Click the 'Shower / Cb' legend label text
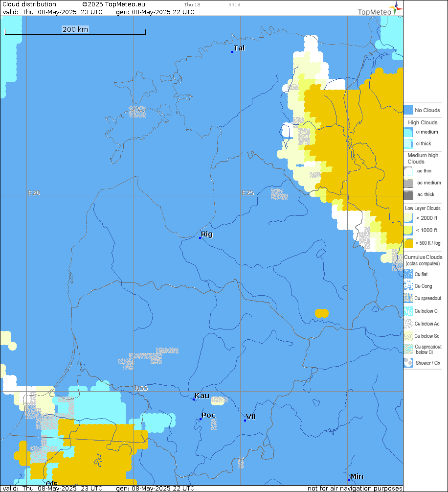Viewport: 448px width, 492px height. [427, 363]
